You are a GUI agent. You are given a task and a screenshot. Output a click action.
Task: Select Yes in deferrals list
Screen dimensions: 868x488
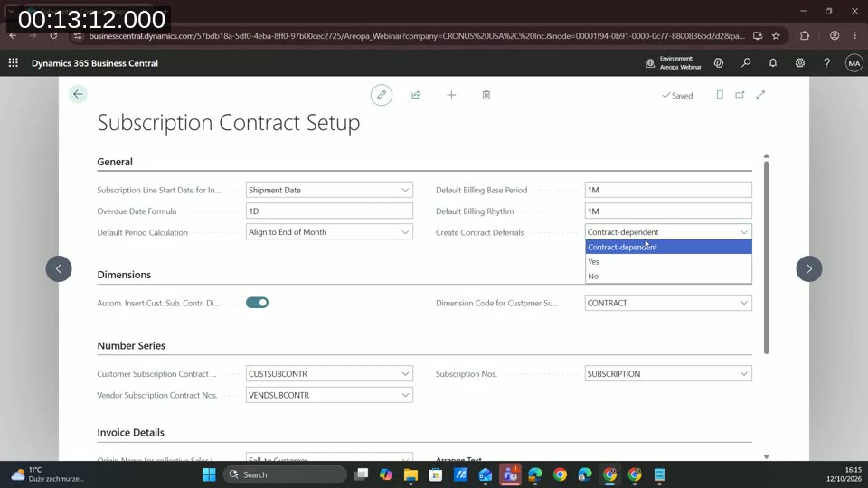(668, 262)
